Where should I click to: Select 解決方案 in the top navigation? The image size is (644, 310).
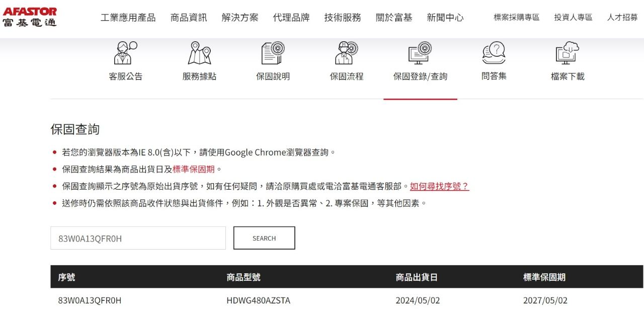pyautogui.click(x=240, y=18)
